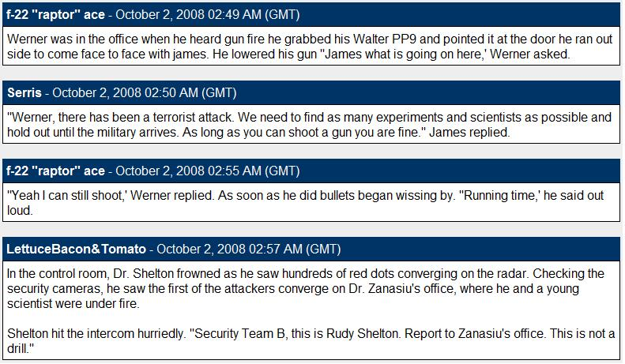Click f-22 "raptor" ace username on 02:55 AM post

[55, 171]
